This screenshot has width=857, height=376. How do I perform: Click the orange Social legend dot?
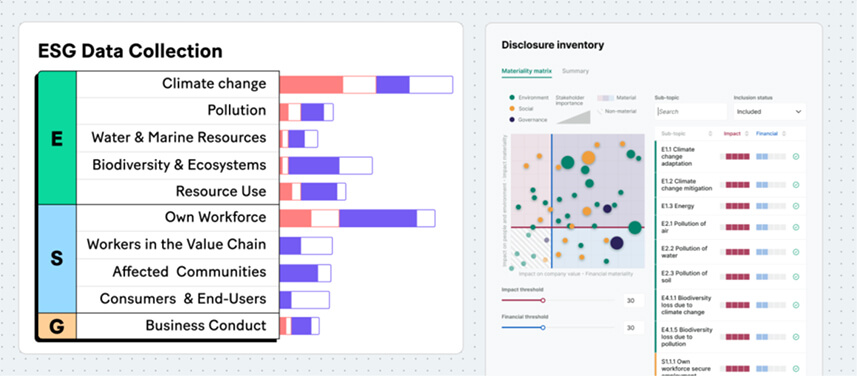[512, 109]
